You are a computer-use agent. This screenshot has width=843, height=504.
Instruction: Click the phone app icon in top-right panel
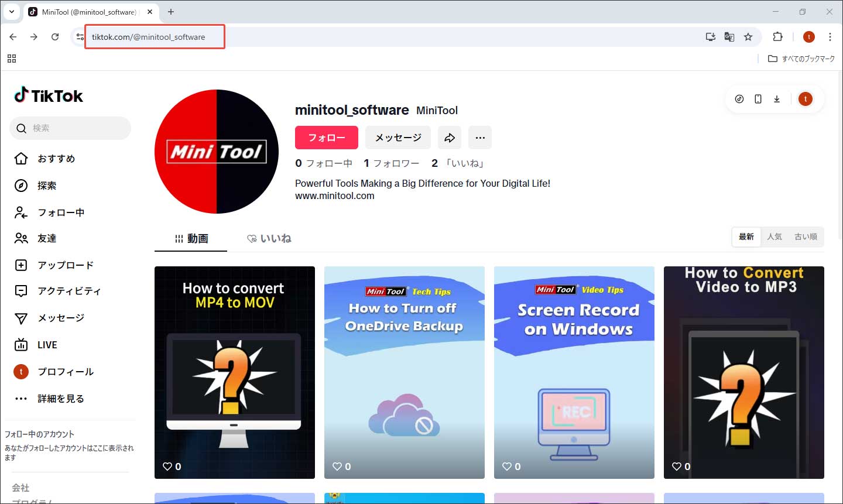[758, 99]
